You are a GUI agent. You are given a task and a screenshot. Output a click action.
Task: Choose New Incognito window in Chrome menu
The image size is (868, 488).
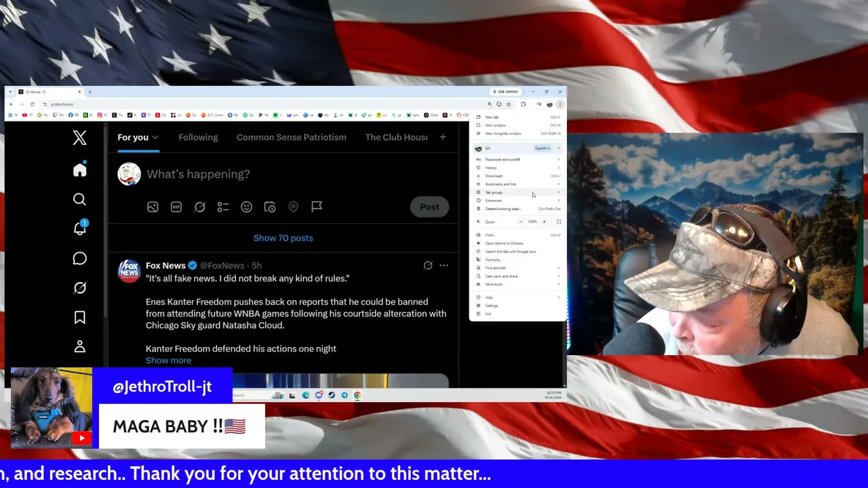click(517, 134)
